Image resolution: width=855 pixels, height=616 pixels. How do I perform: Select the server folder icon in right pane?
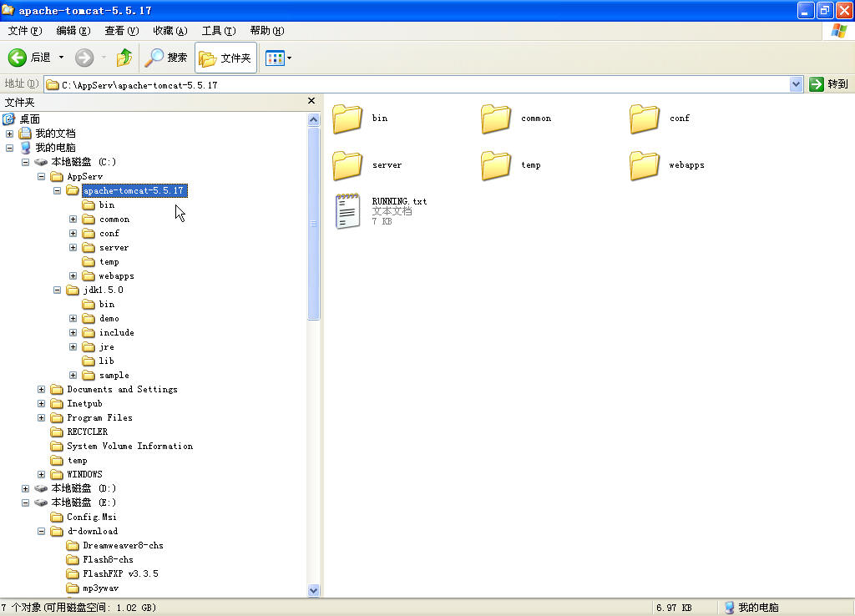pos(347,165)
